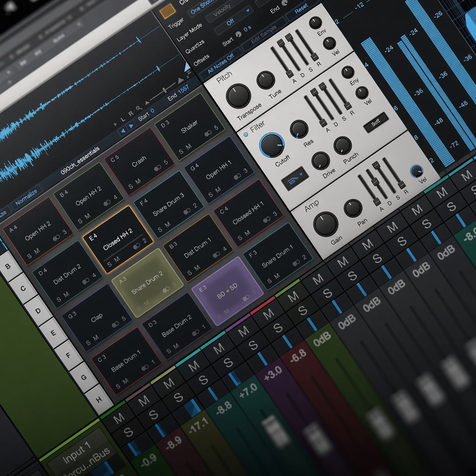Click the linked-circles icon on Base Drum 2 pad

point(196,333)
